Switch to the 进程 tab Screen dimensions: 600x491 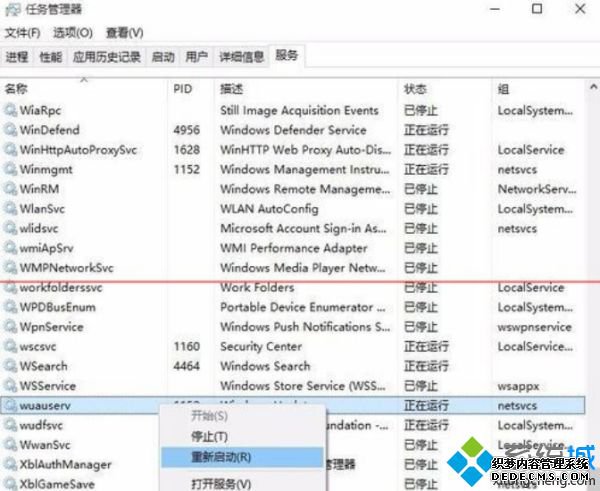(17, 57)
